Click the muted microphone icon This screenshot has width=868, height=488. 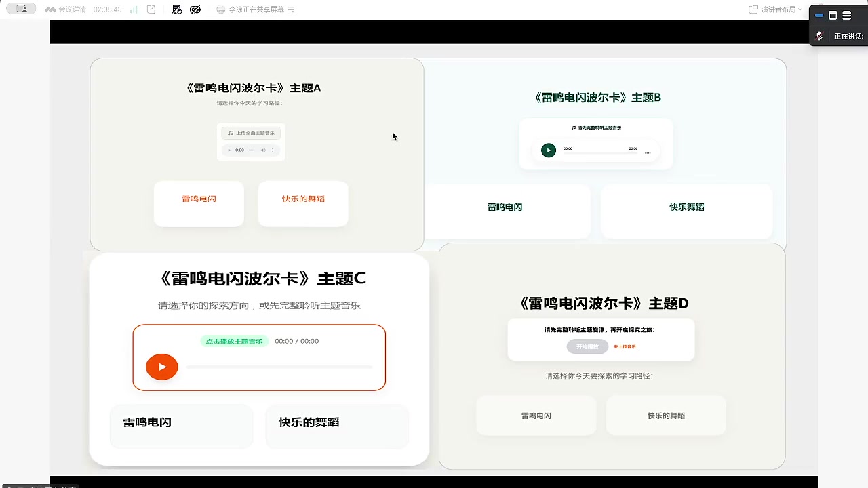(819, 36)
